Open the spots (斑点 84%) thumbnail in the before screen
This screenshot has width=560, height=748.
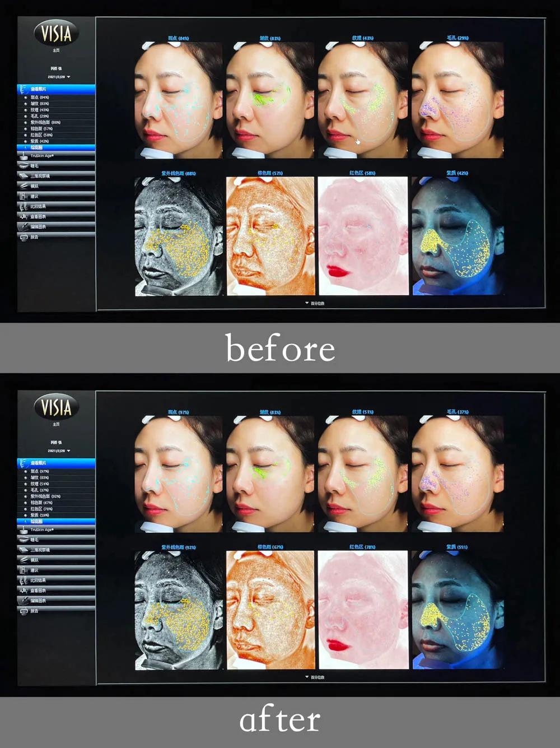coord(179,100)
